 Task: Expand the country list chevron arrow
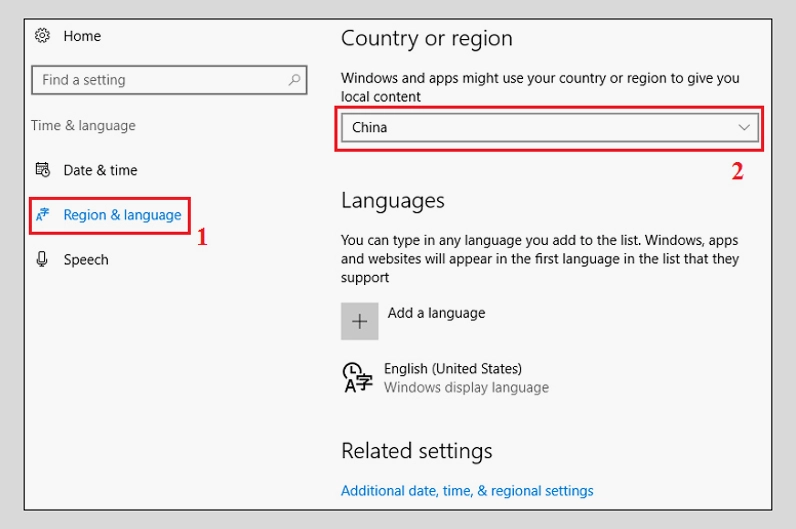tap(744, 127)
